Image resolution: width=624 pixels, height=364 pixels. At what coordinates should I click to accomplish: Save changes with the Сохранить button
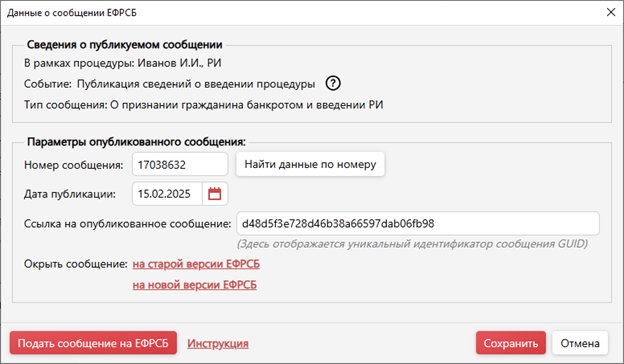pyautogui.click(x=511, y=343)
